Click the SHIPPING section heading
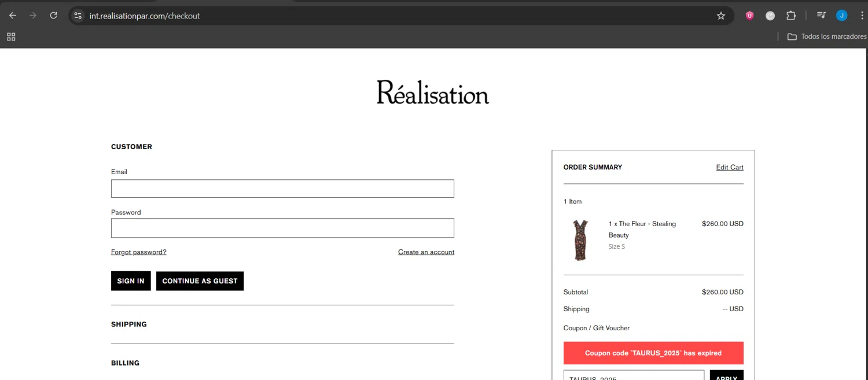The width and height of the screenshot is (868, 380). click(x=129, y=324)
